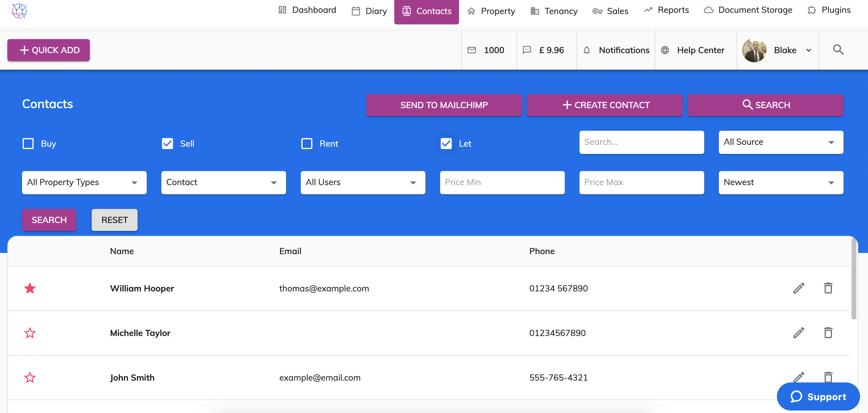Star the John Smith contact
The height and width of the screenshot is (413, 868).
pyautogui.click(x=30, y=377)
